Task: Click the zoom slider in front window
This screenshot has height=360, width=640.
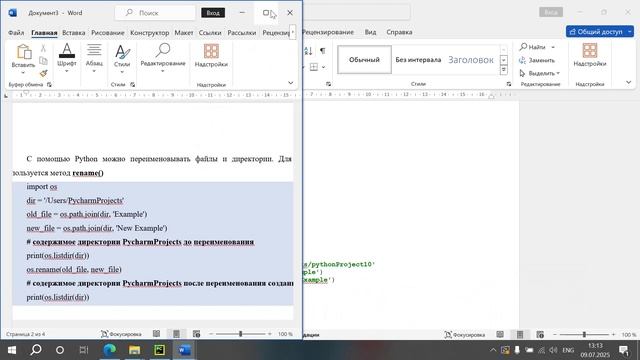Action: 240,334
